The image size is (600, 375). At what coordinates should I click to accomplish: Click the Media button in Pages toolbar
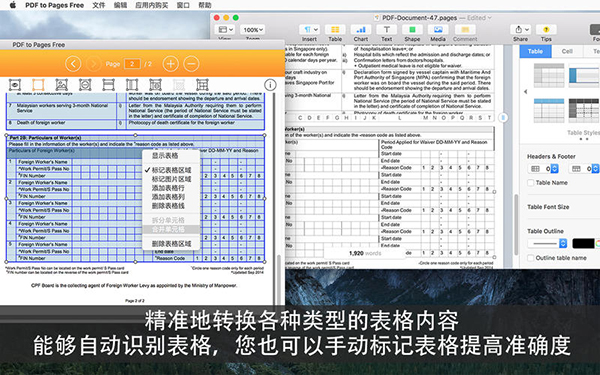coord(438,30)
